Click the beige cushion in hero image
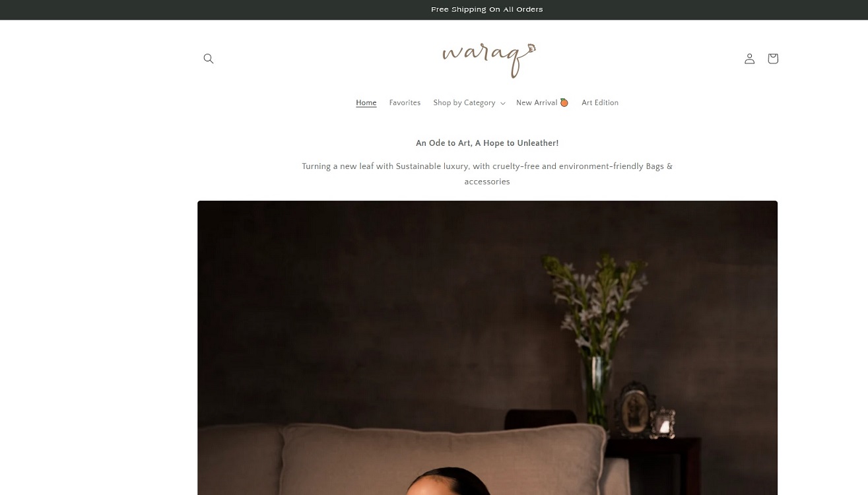 442,455
